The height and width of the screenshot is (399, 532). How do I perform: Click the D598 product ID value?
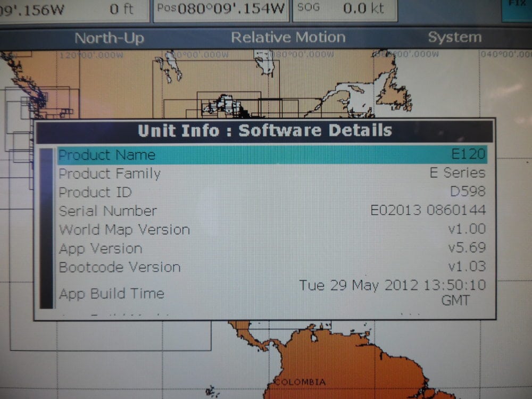click(x=468, y=192)
